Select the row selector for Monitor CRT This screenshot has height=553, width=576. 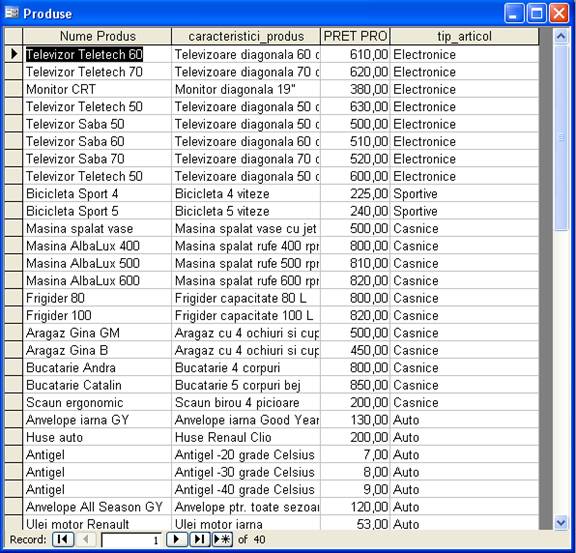click(x=13, y=89)
